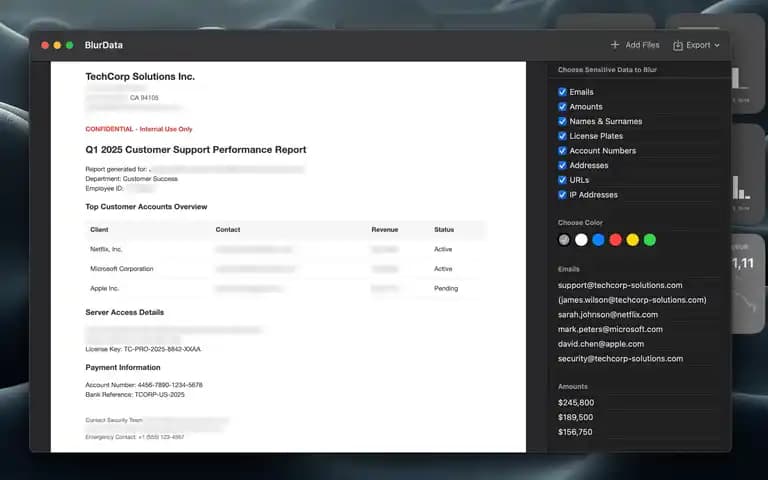Click the Department: Customer Success line

(131, 179)
